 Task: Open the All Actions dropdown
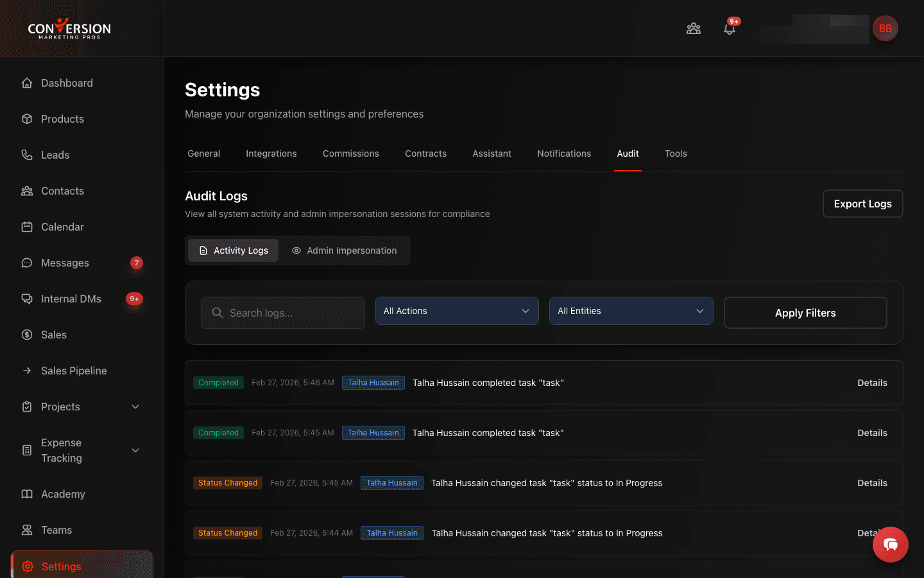(456, 311)
